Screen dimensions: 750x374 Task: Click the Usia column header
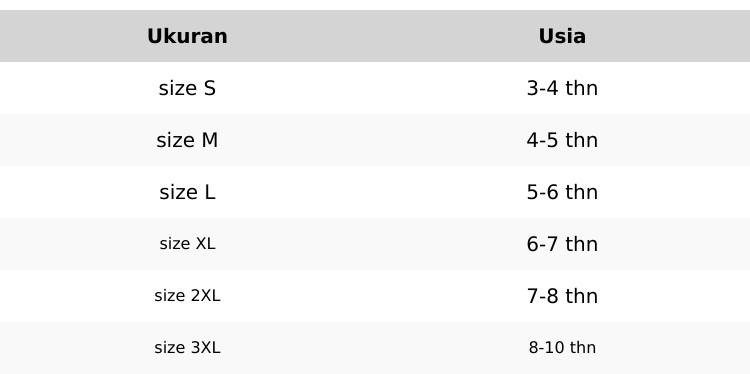coord(562,36)
